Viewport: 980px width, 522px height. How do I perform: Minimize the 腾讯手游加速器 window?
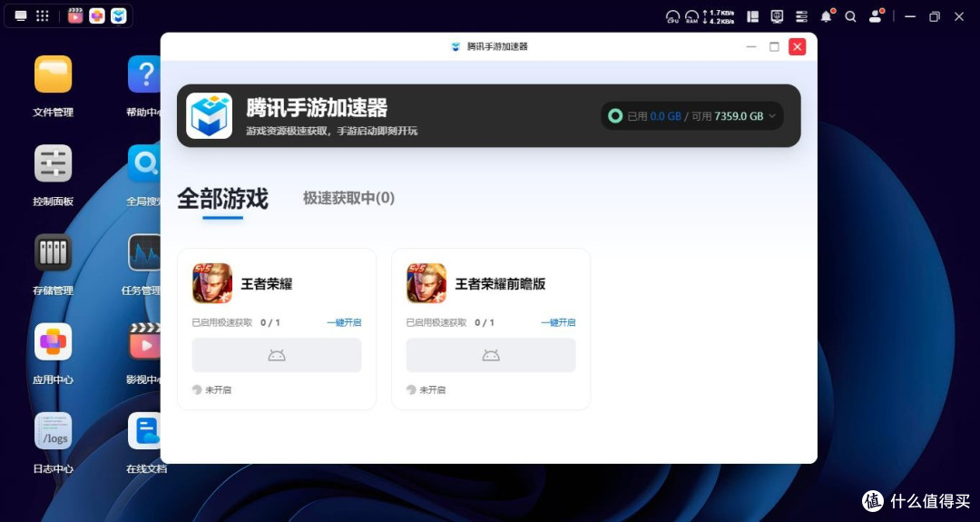click(x=751, y=47)
